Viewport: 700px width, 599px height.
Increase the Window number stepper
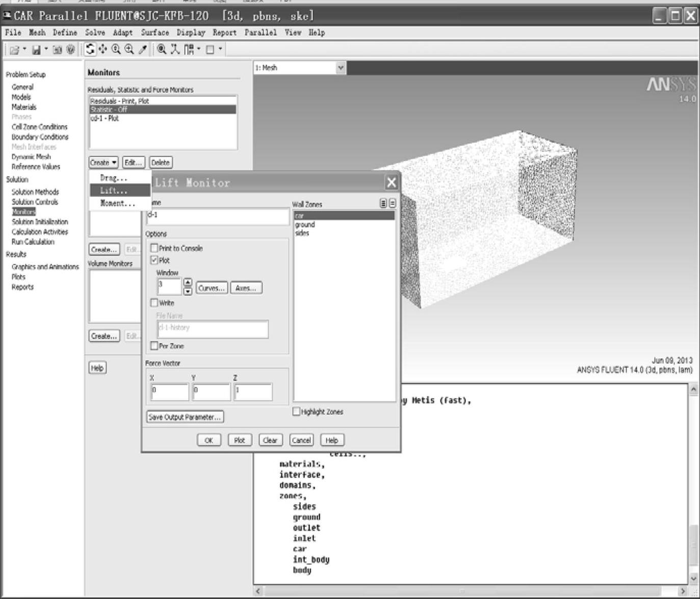188,282
